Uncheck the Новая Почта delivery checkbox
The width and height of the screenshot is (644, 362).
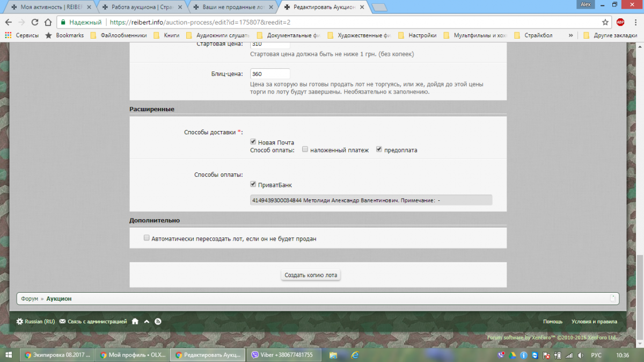point(253,142)
